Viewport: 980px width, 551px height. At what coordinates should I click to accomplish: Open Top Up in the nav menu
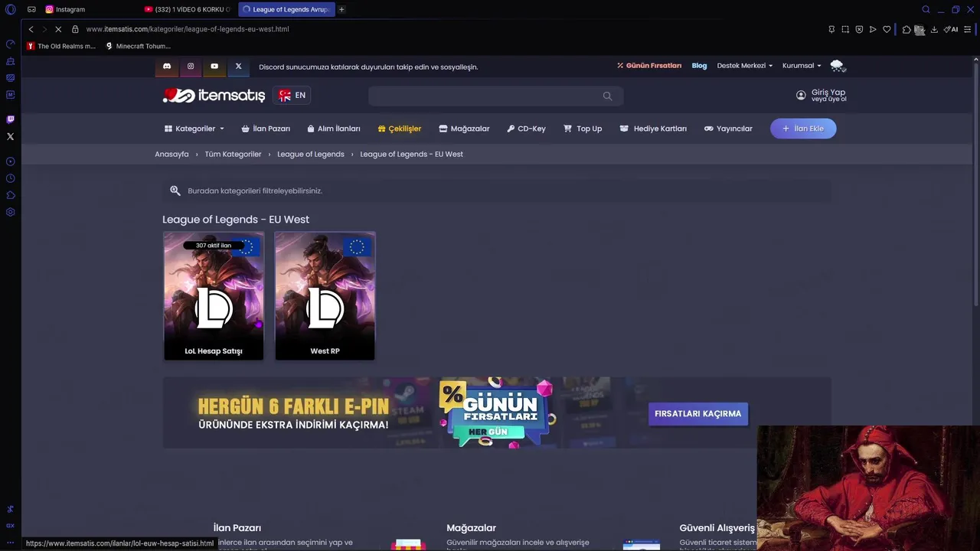pyautogui.click(x=583, y=129)
